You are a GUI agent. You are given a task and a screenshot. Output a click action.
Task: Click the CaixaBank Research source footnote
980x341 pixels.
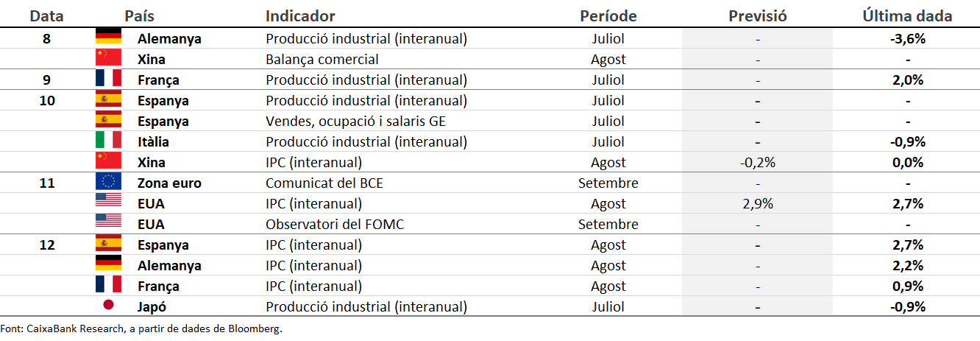coord(141,329)
